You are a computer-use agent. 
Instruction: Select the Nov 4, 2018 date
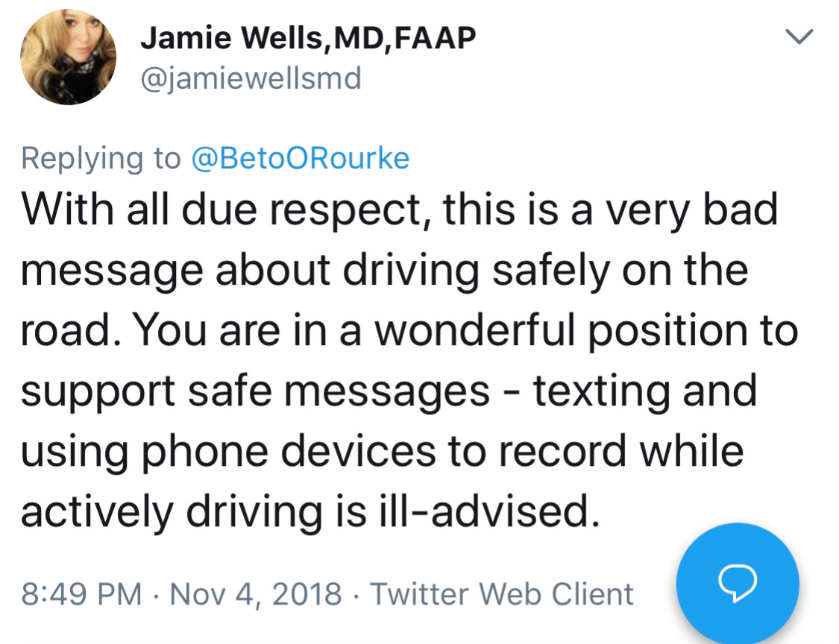tap(257, 594)
